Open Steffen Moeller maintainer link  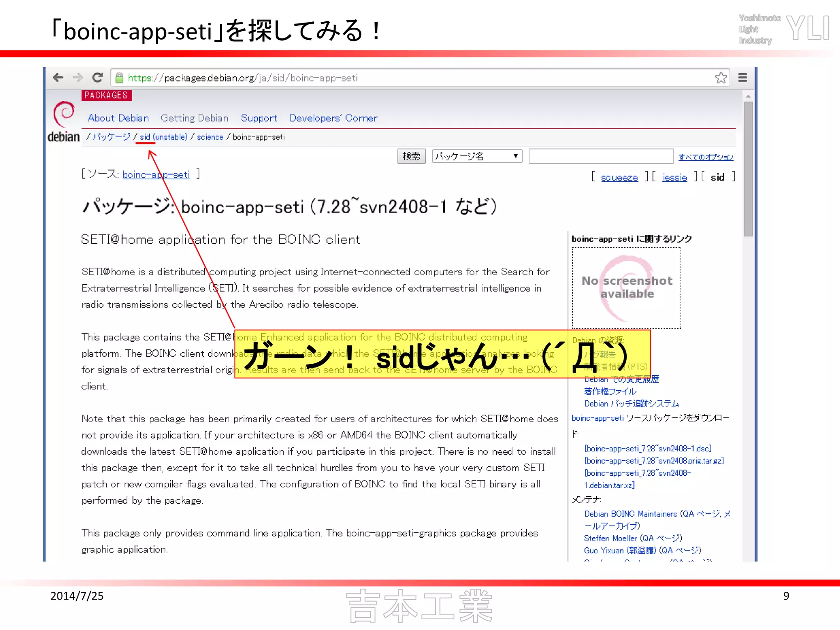pos(611,538)
